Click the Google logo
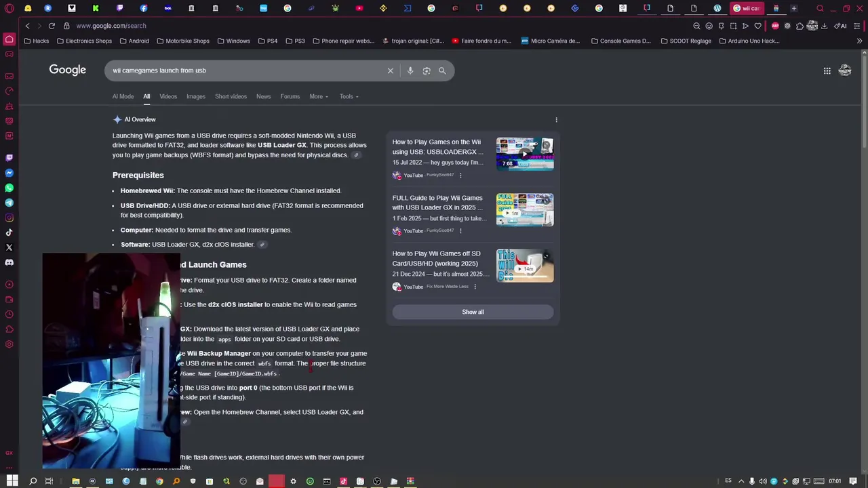This screenshot has width=868, height=488. tap(67, 70)
